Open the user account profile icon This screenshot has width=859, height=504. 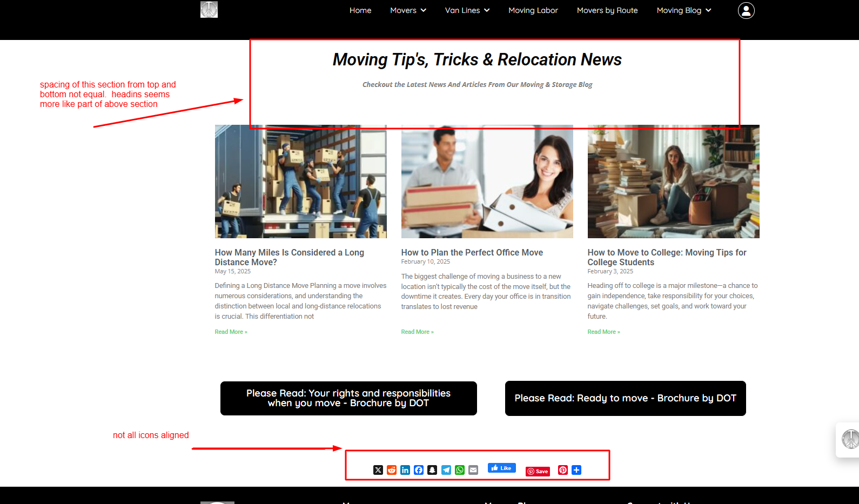coord(746,11)
